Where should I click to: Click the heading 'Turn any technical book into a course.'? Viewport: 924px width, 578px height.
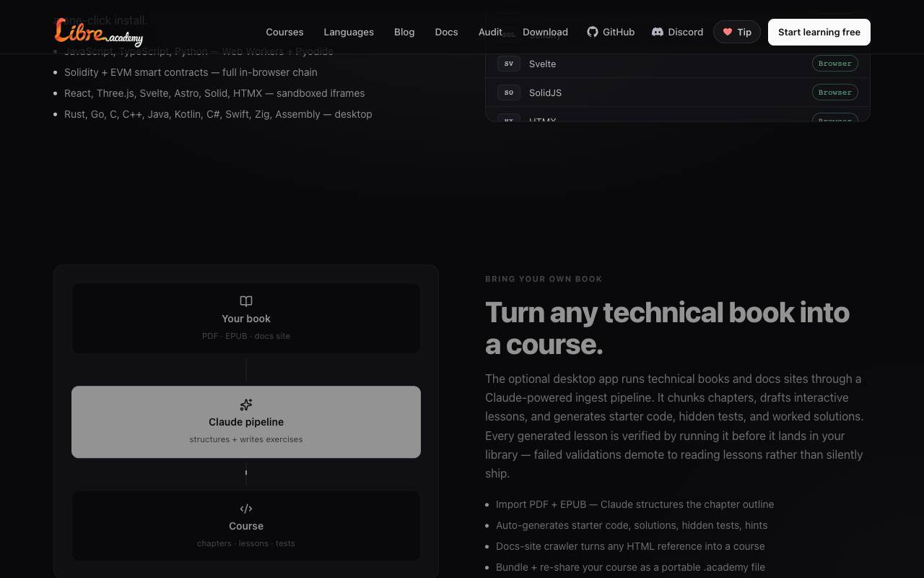pos(667,328)
